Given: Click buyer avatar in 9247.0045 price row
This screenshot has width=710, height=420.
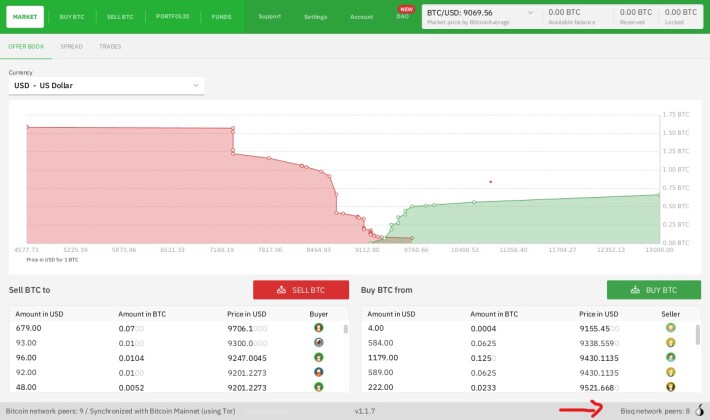Looking at the screenshot, I should (x=319, y=358).
